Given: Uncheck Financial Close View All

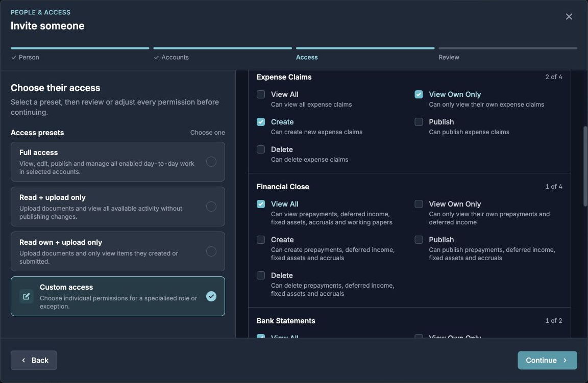Looking at the screenshot, I should tap(261, 204).
